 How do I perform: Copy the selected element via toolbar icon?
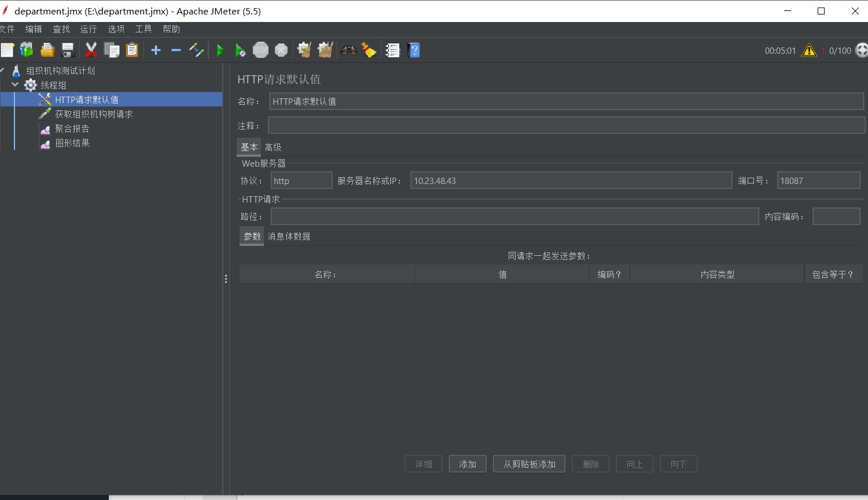[112, 50]
